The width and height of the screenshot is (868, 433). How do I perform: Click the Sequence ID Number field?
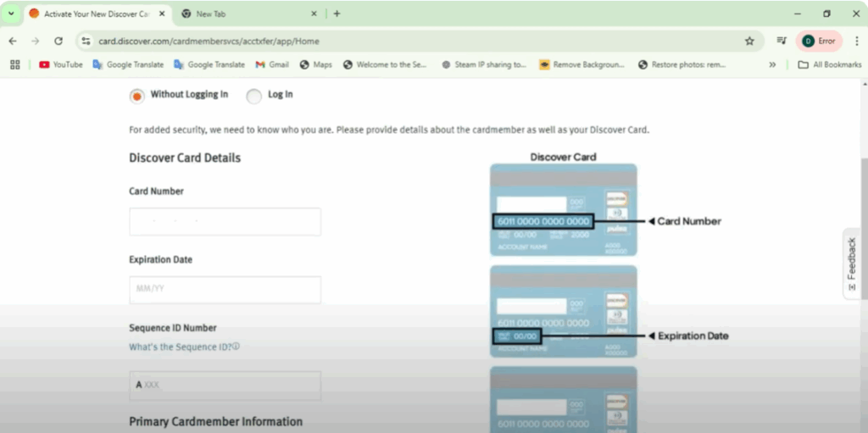pyautogui.click(x=225, y=386)
